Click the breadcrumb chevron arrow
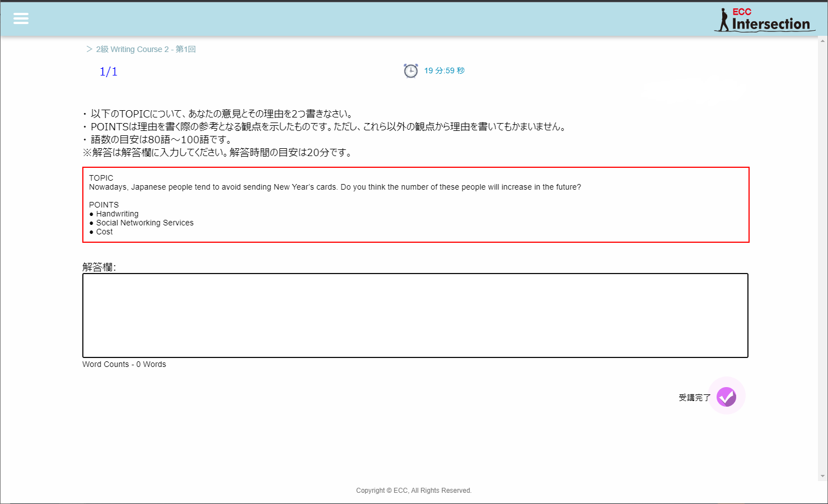Viewport: 828px width, 504px height. tap(88, 49)
